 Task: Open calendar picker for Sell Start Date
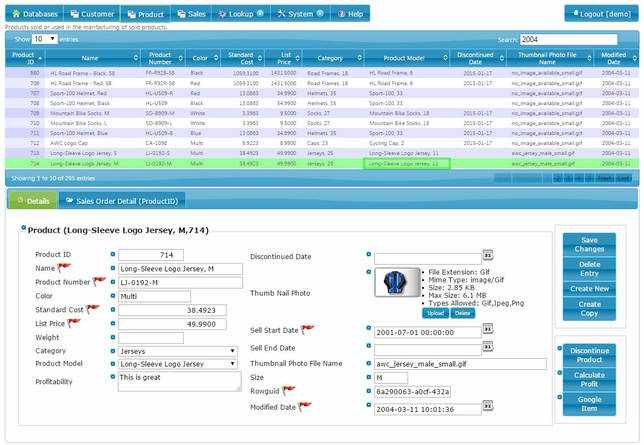(488, 329)
